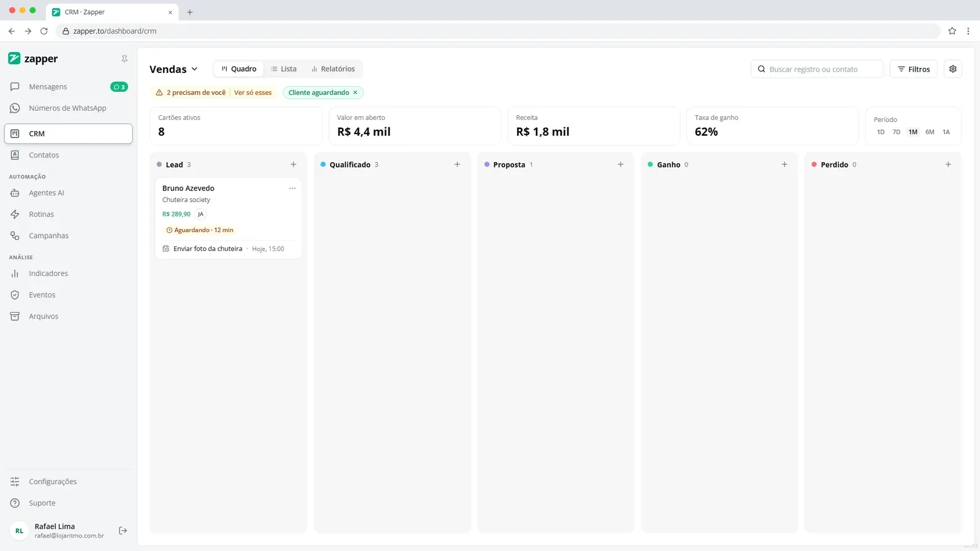Screen dimensions: 980x551
Task: Open Bruno Azevedo lead card
Action: pyautogui.click(x=228, y=219)
